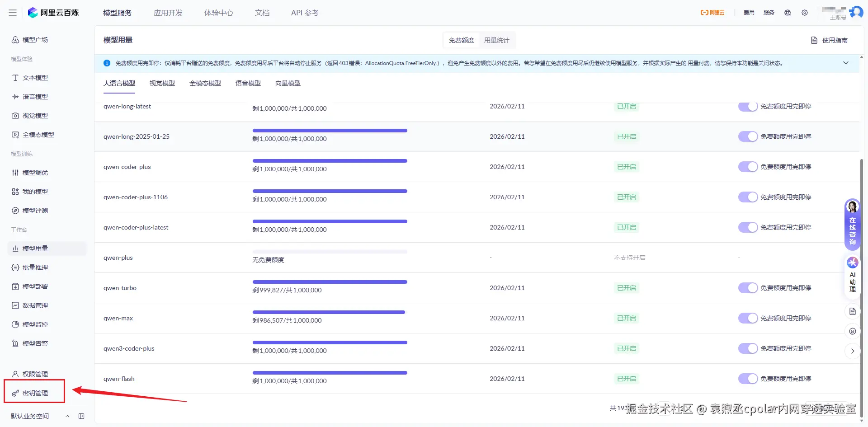Open 模型调优 in the sidebar
868x427 pixels.
point(35,173)
